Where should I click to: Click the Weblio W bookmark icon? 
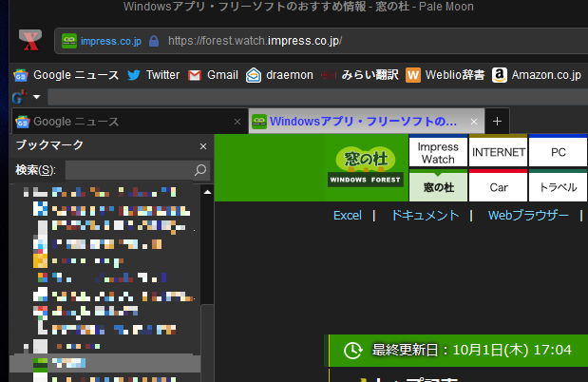pos(413,75)
